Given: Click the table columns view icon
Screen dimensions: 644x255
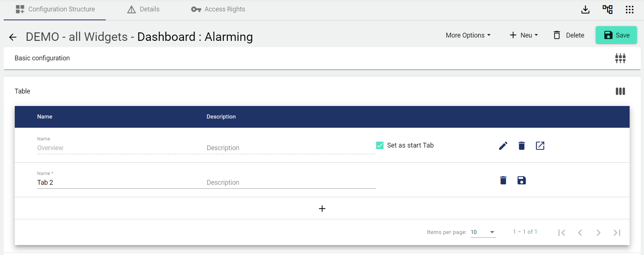Looking at the screenshot, I should [x=620, y=91].
